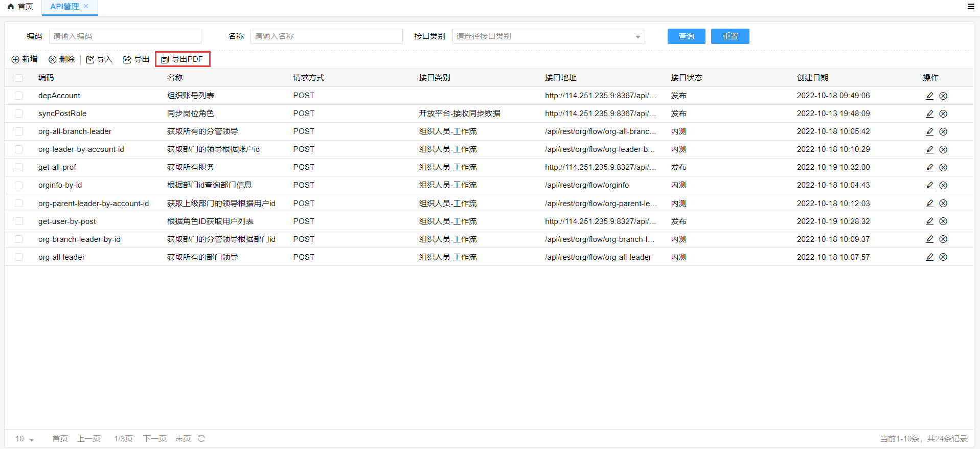Expand the page size dropdown showing 10
This screenshot has width=980, height=449.
(x=25, y=439)
